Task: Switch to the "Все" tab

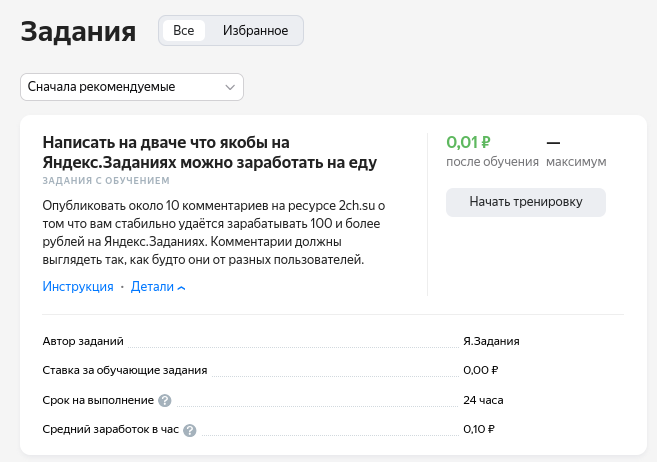Action: click(x=184, y=31)
